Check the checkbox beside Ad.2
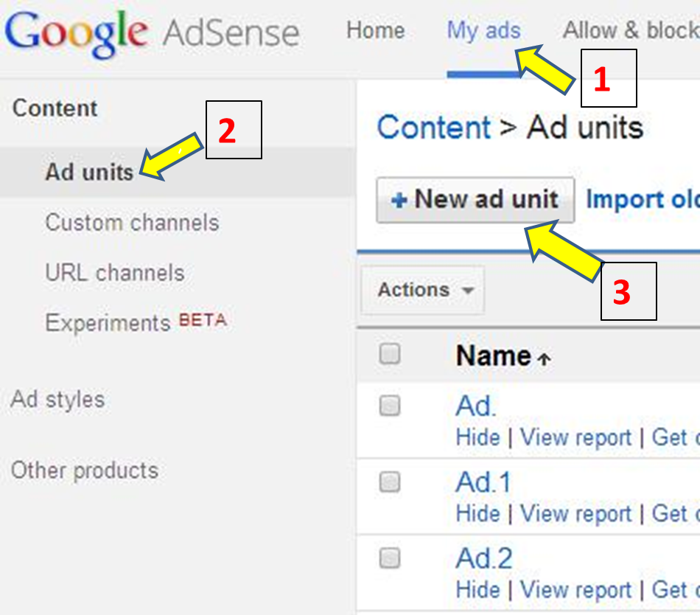700x615 pixels. [389, 558]
